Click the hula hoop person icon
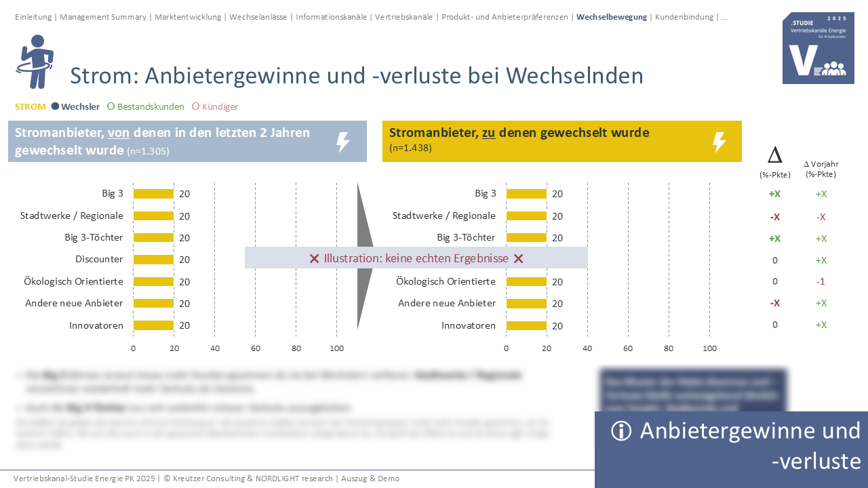868x488 pixels. tap(34, 62)
